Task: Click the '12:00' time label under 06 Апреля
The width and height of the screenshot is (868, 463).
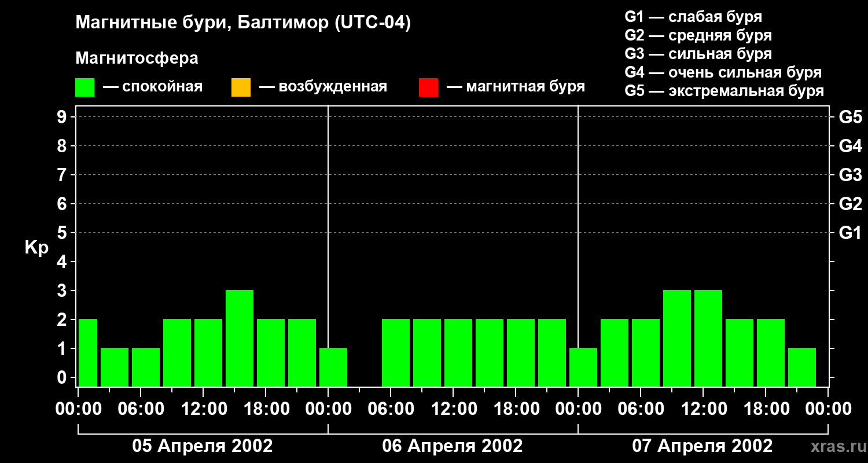Action: [453, 409]
